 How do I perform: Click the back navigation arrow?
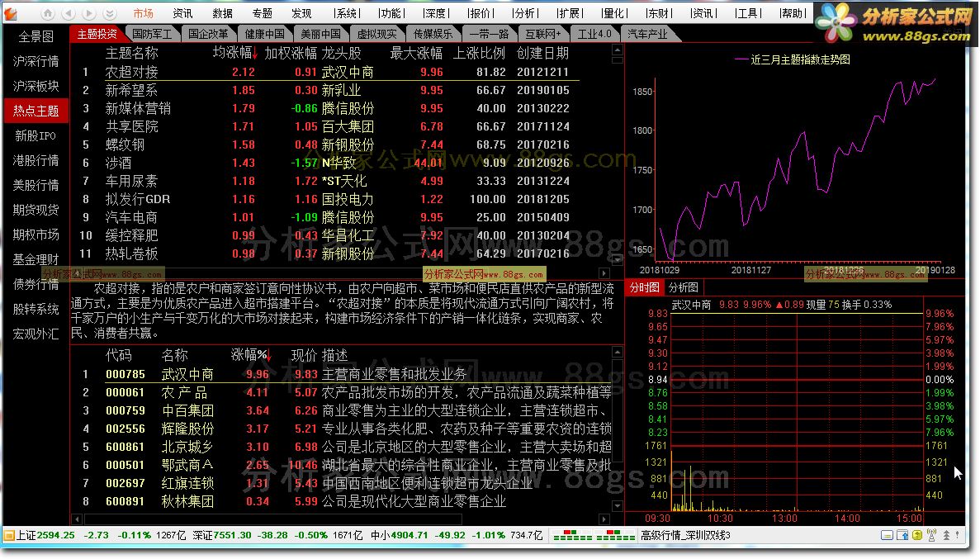click(x=69, y=13)
